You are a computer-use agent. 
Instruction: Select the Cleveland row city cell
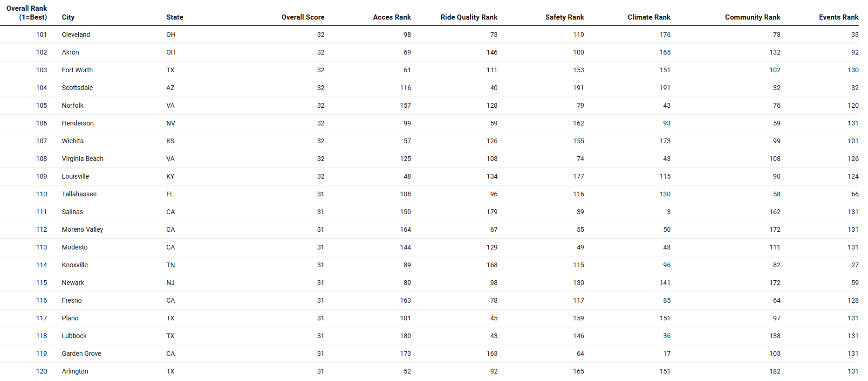pyautogui.click(x=76, y=35)
